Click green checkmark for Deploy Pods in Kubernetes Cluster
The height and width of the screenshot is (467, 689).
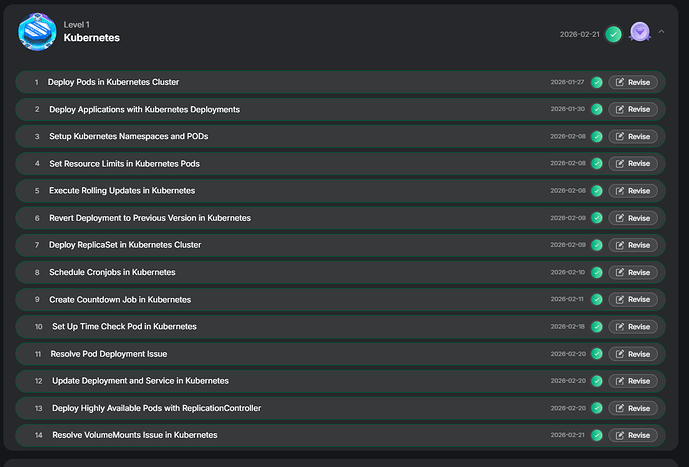pyautogui.click(x=597, y=82)
